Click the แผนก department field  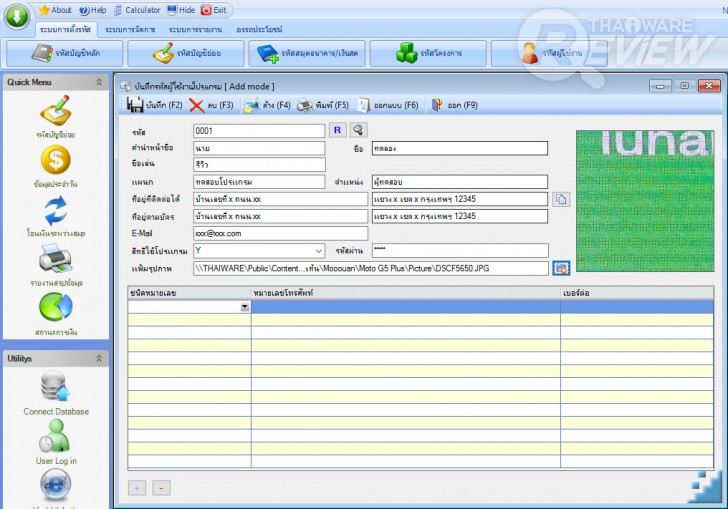pos(259,182)
